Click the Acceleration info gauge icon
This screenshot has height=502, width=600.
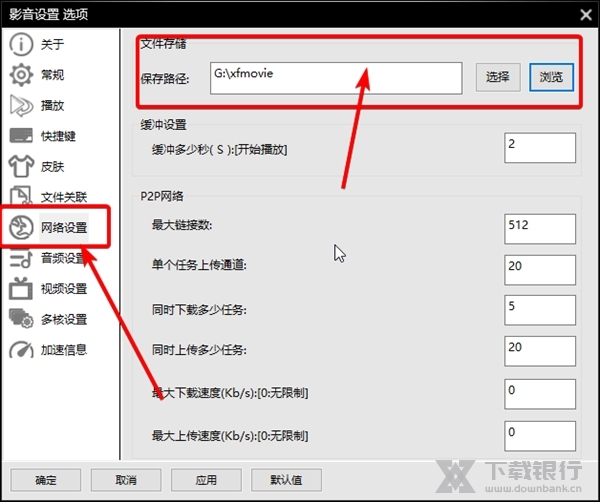21,350
